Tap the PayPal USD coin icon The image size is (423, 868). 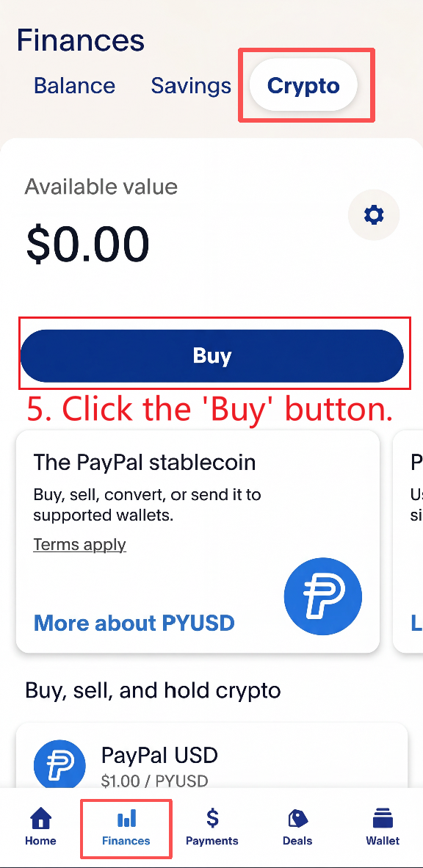coord(59,766)
